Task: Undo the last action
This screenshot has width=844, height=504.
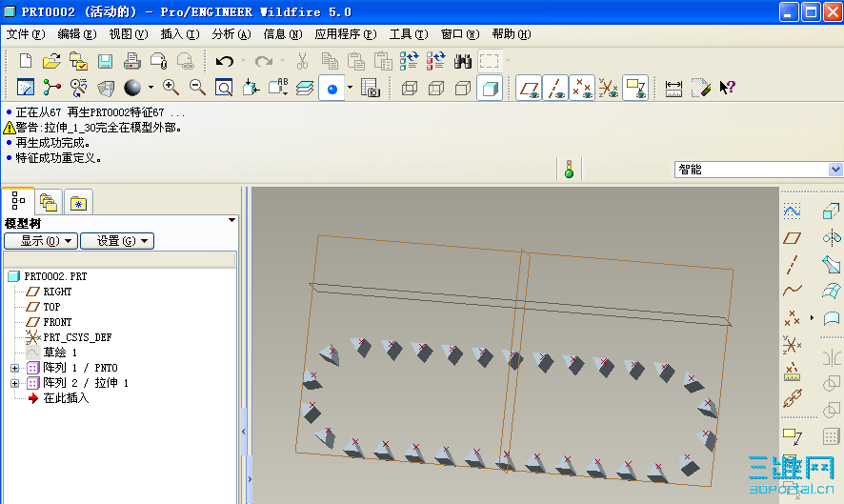Action: click(x=225, y=61)
